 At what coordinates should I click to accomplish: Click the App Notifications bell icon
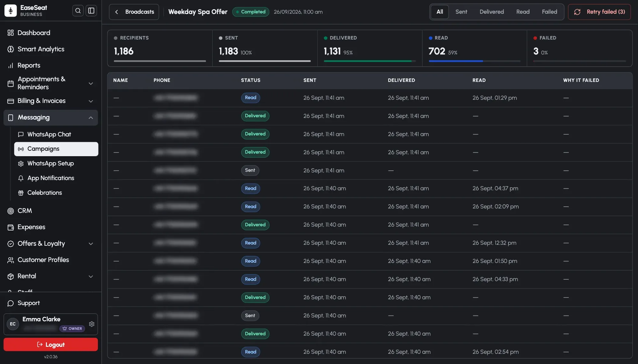(21, 178)
